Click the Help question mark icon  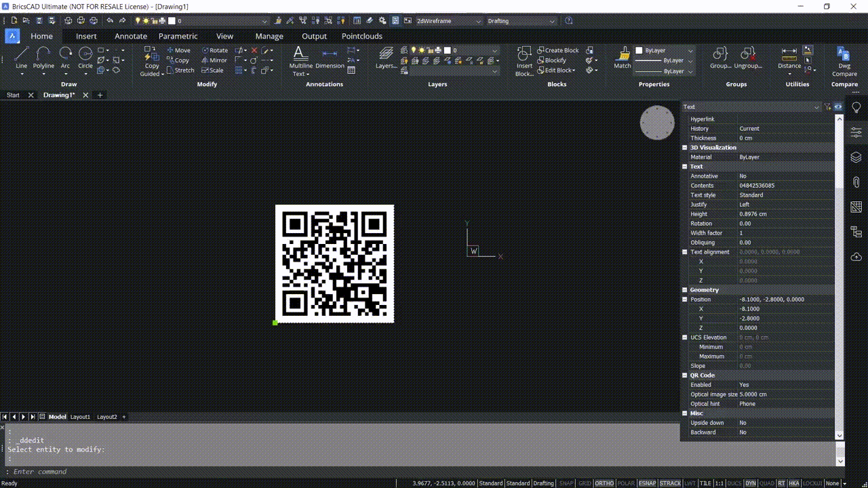(568, 21)
